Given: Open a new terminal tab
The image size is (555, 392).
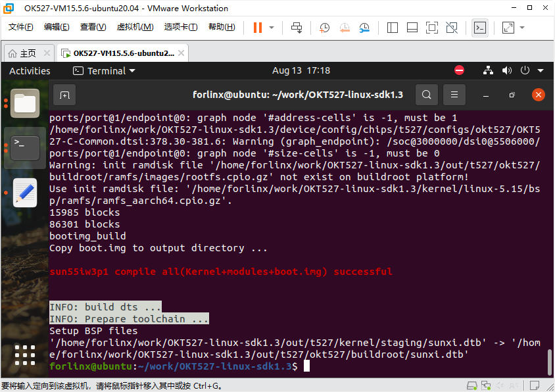Looking at the screenshot, I should [65, 95].
